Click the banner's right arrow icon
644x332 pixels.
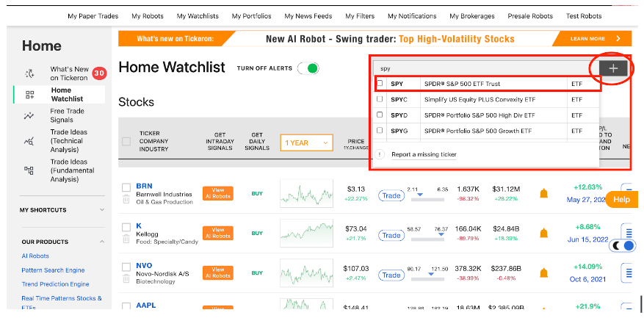(618, 39)
